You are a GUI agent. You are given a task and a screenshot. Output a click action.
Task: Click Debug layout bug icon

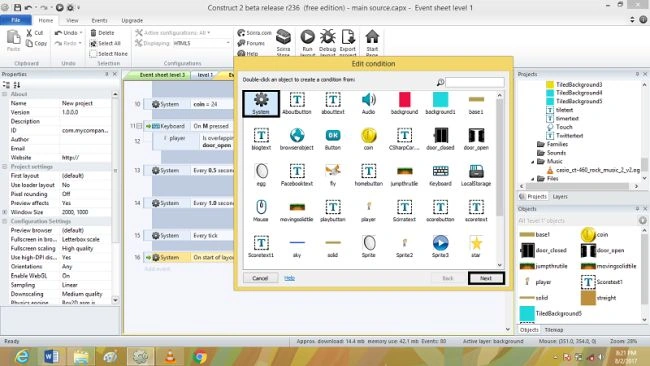pos(327,43)
